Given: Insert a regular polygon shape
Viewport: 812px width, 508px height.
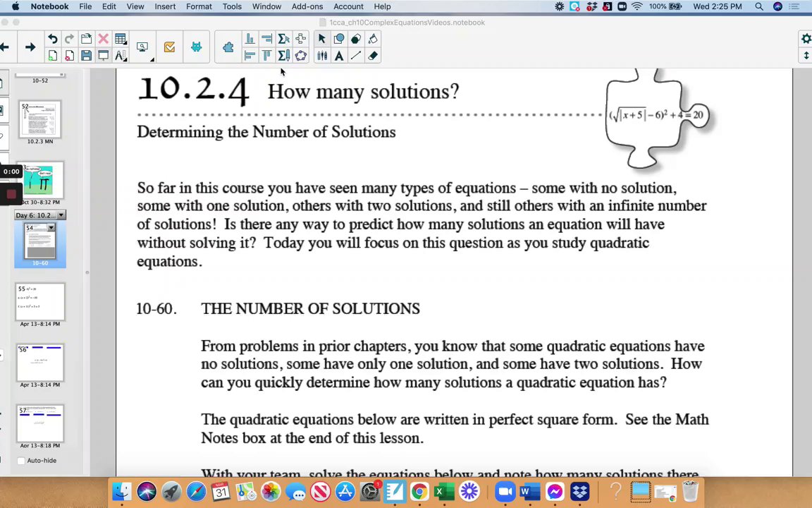Looking at the screenshot, I should (x=301, y=56).
